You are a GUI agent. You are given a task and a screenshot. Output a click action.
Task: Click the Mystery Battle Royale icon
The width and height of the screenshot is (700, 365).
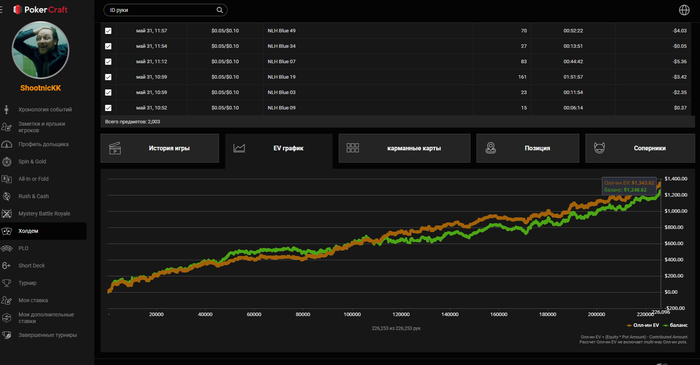pyautogui.click(x=6, y=214)
